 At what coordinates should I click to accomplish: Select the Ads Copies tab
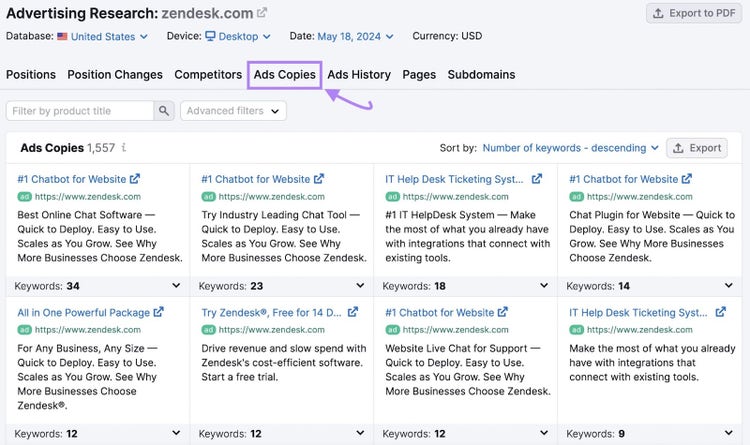click(285, 75)
